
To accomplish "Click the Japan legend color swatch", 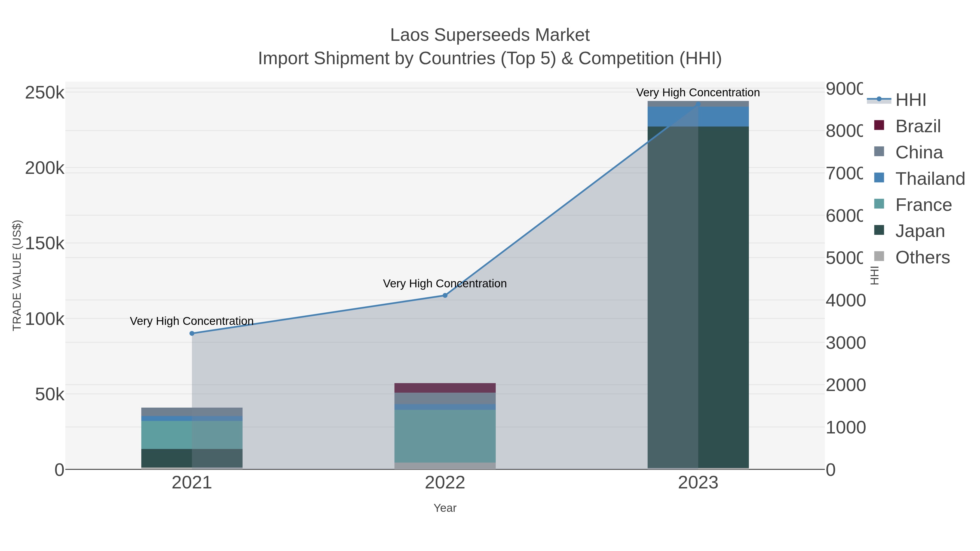I will coord(879,230).
